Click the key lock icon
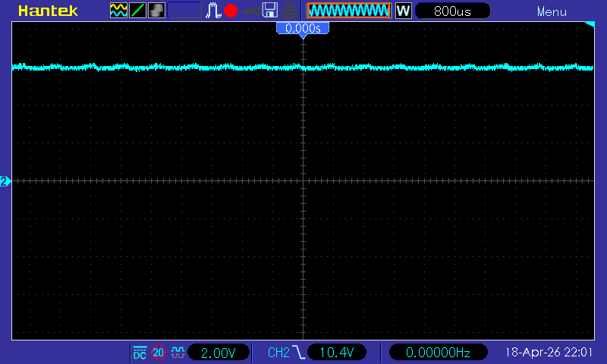 pos(250,11)
